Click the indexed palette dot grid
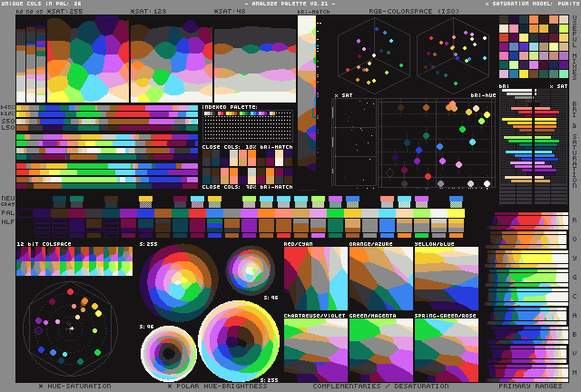 tap(247, 126)
